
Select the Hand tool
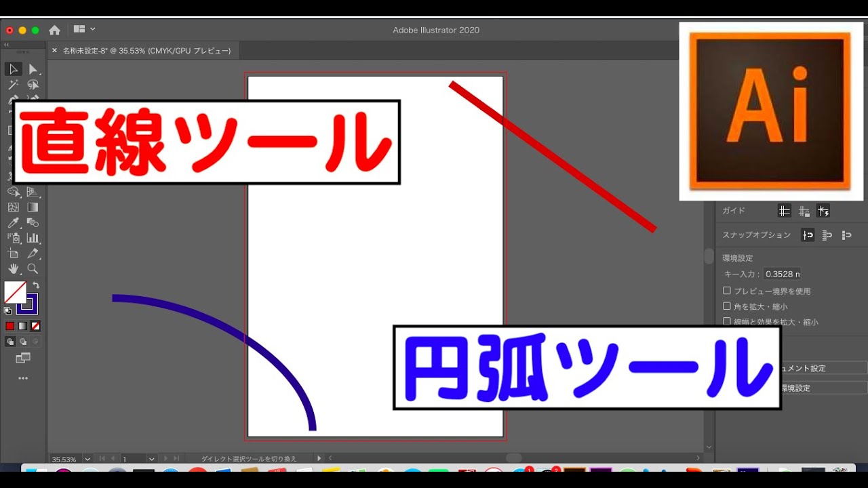(x=13, y=269)
